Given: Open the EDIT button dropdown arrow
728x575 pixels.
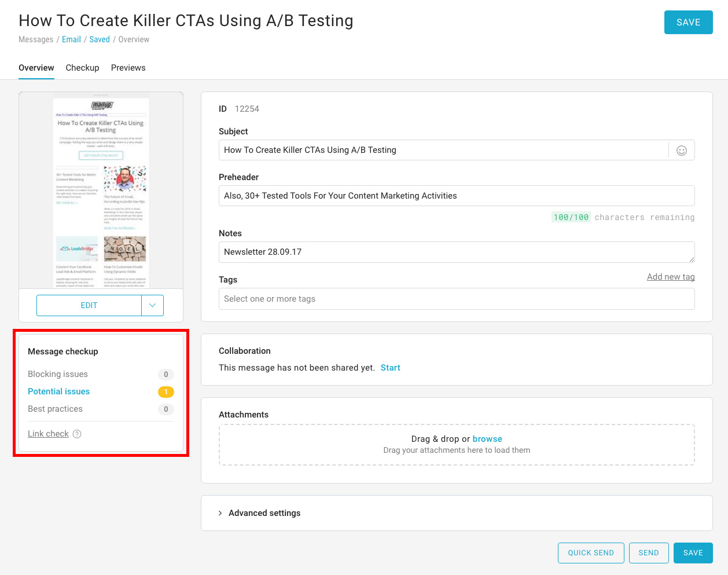Looking at the screenshot, I should point(152,306).
